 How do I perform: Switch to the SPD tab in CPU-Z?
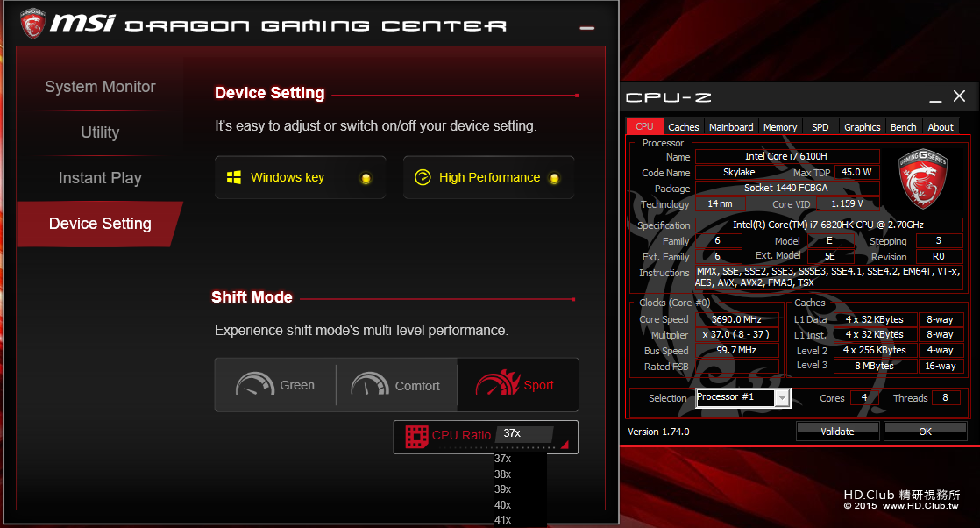[x=820, y=127]
